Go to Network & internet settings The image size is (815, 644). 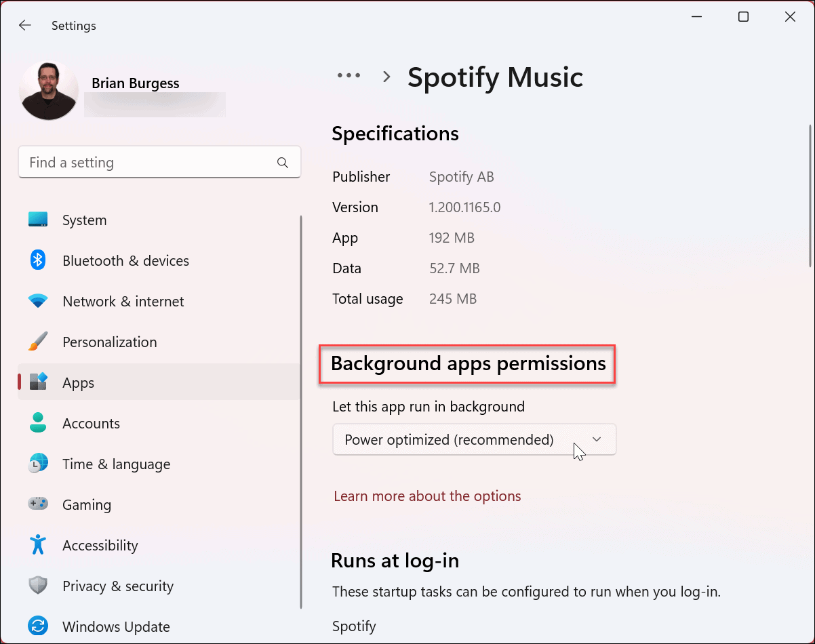pos(159,301)
